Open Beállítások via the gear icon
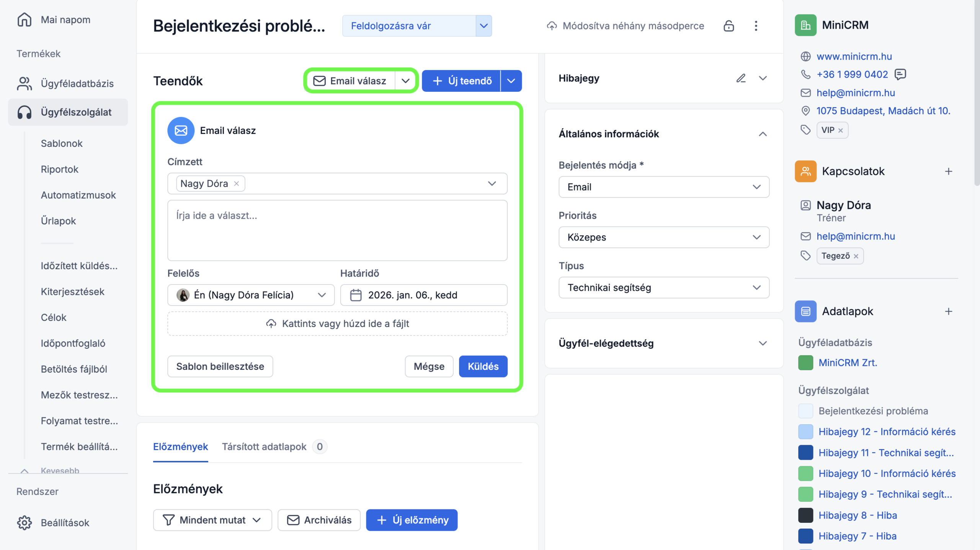 pos(24,522)
